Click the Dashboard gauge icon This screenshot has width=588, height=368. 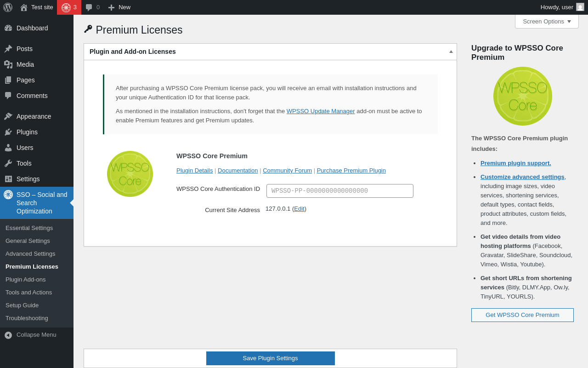8,28
